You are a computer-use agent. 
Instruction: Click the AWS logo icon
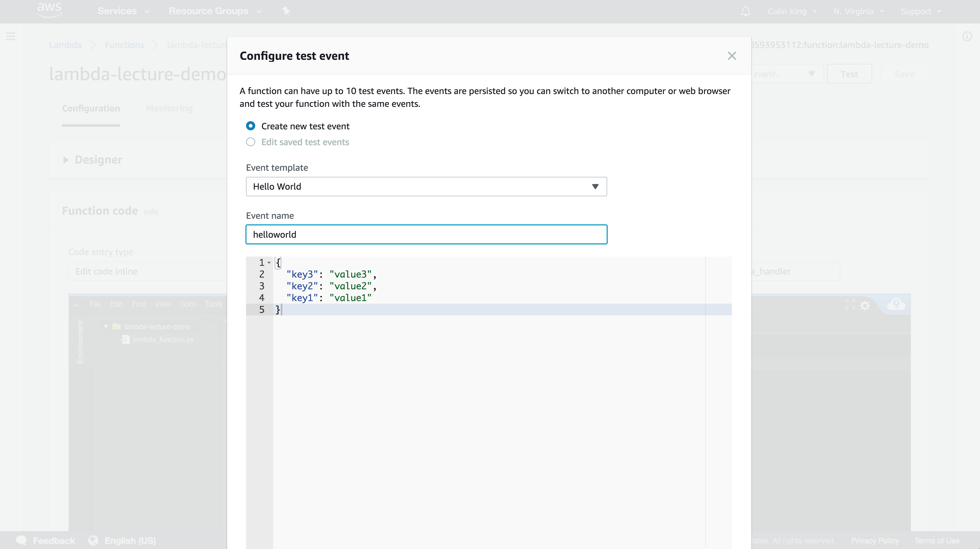[x=49, y=10]
